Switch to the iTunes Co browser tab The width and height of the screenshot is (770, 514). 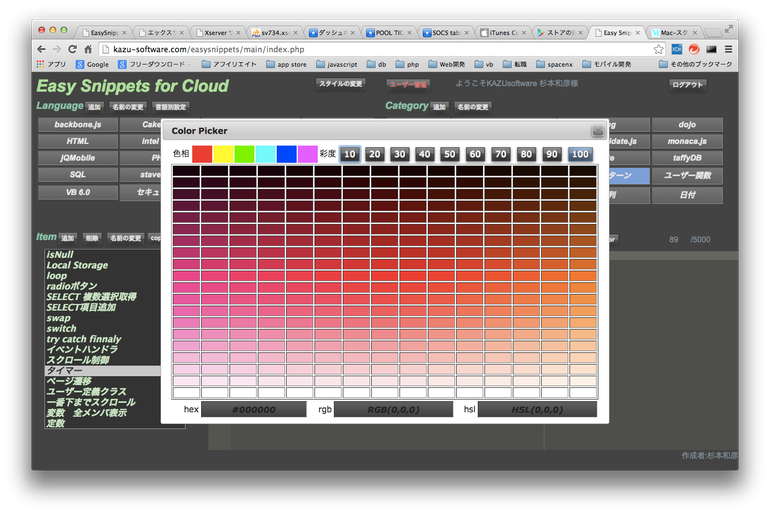click(x=503, y=32)
